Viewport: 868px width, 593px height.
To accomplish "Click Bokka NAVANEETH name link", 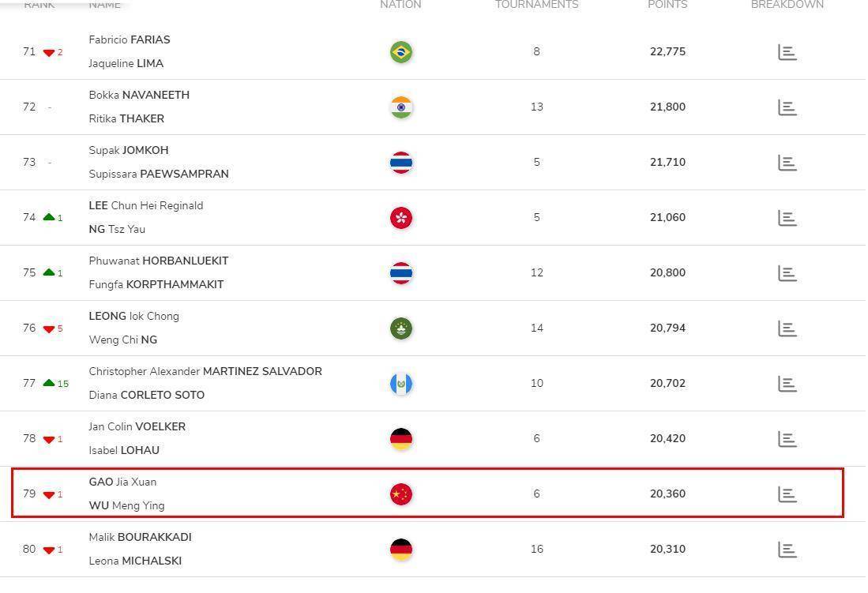I will 139,95.
